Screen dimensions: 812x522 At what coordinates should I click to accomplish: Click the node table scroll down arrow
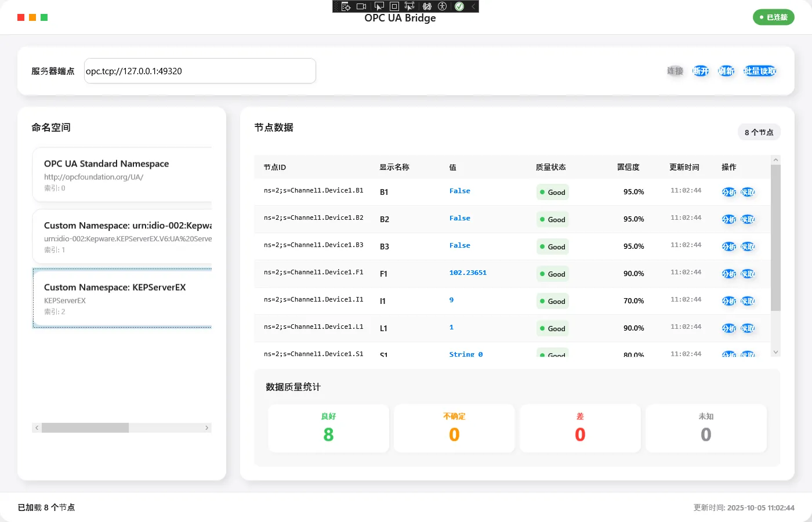pos(775,351)
